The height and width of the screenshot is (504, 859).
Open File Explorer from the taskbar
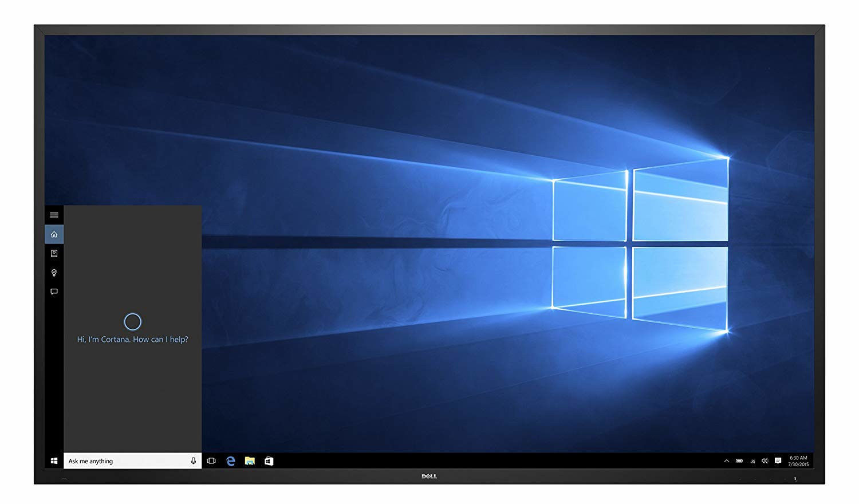250,460
